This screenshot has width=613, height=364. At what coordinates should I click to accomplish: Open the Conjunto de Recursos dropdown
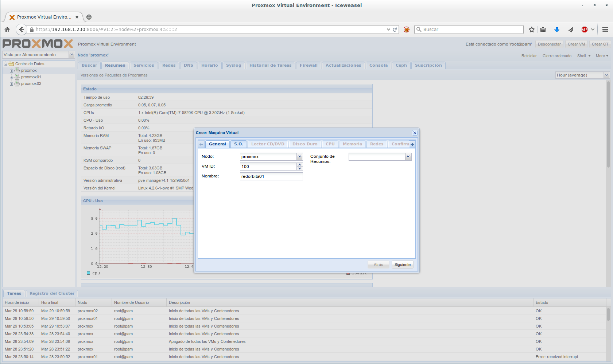pos(408,157)
